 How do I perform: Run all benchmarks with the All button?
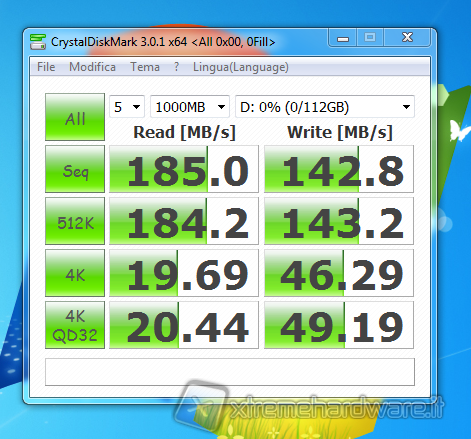[75, 117]
